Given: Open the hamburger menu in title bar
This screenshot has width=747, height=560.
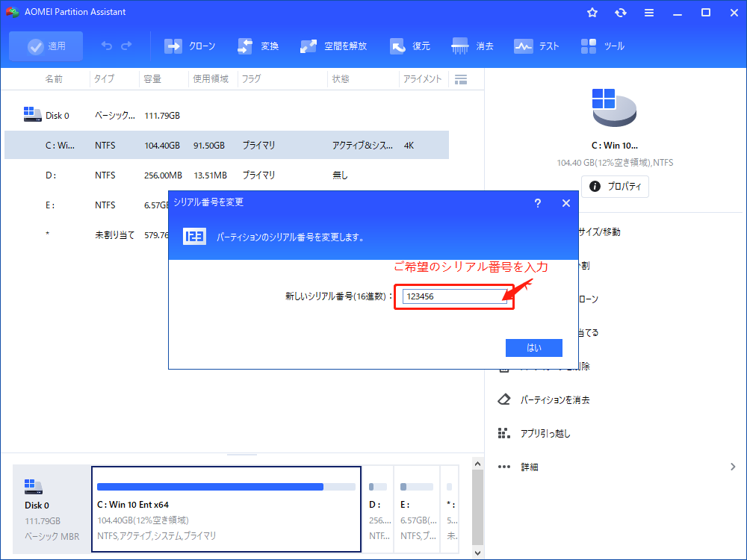Looking at the screenshot, I should click(649, 13).
